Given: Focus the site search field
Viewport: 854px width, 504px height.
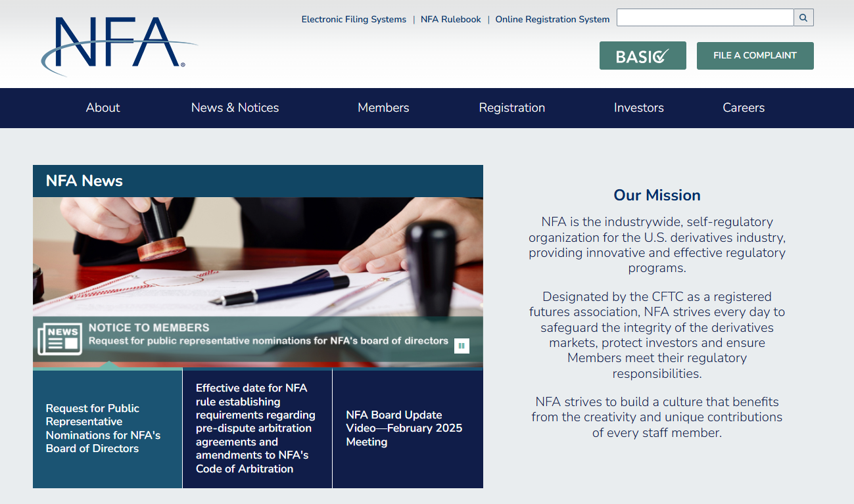Looking at the screenshot, I should pyautogui.click(x=705, y=18).
